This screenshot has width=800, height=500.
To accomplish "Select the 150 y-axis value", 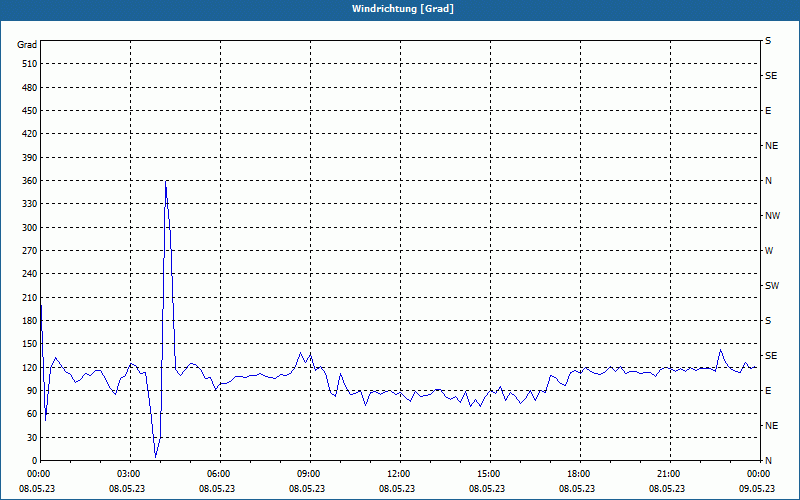I will 30,344.
